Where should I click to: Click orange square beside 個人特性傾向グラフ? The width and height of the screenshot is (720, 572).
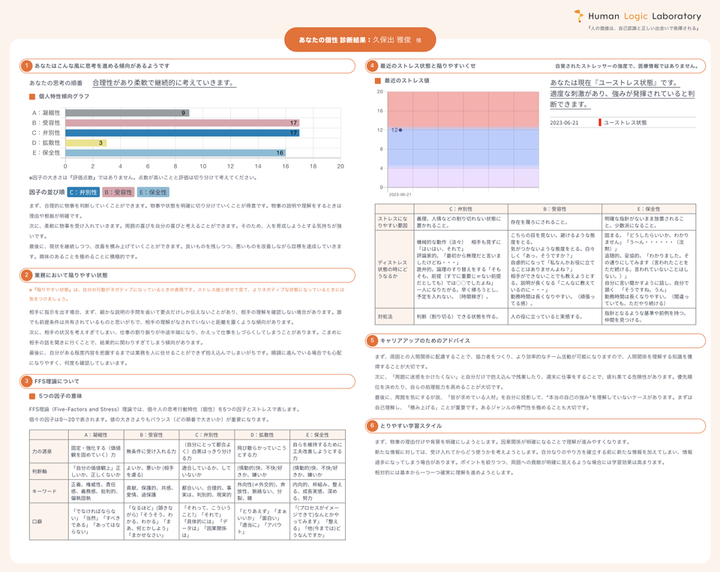coord(32,96)
